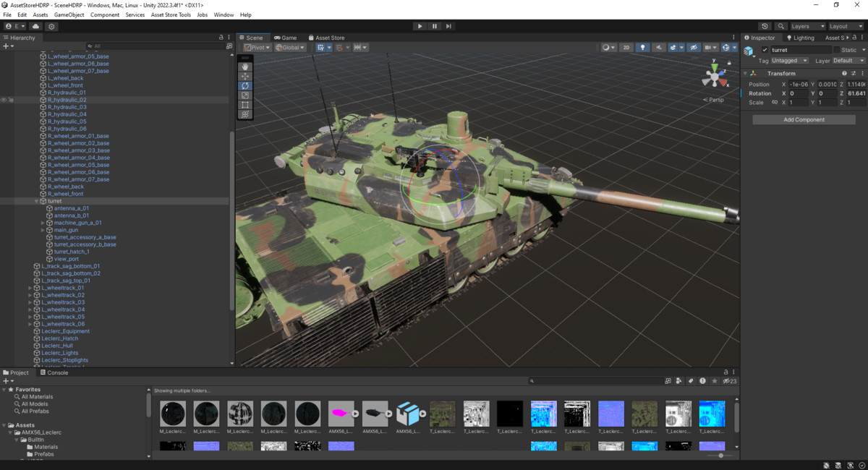The height and width of the screenshot is (470, 868).
Task: Adjust the Project thumbnail size slider
Action: 720,456
